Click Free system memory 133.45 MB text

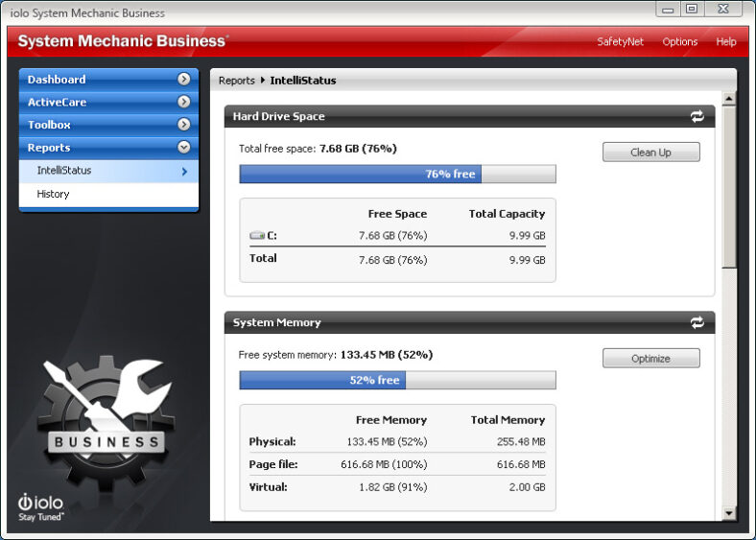336,355
